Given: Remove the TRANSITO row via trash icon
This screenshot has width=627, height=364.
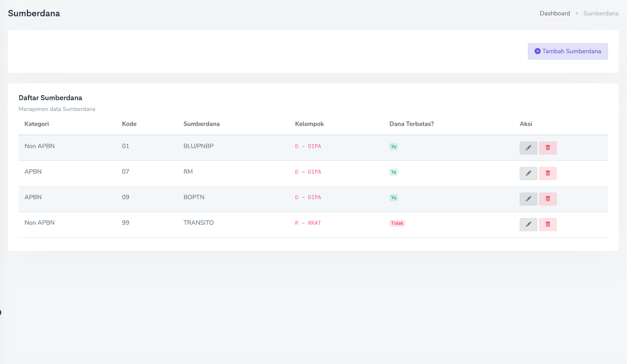Looking at the screenshot, I should tap(548, 225).
